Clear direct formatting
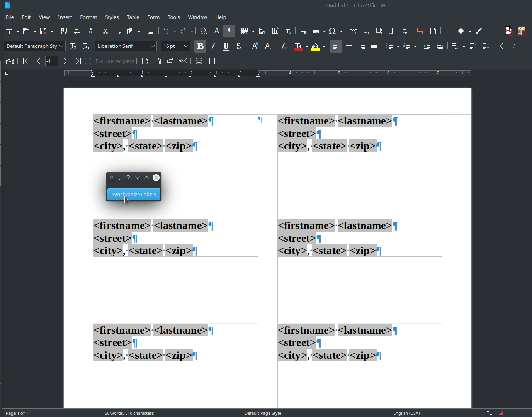532x417 pixels. 283,46
